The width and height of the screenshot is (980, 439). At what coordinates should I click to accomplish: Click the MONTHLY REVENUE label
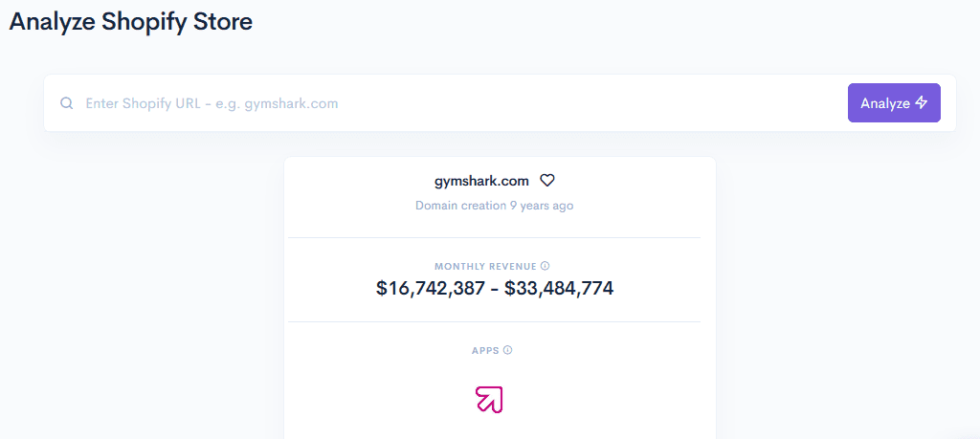(x=485, y=266)
